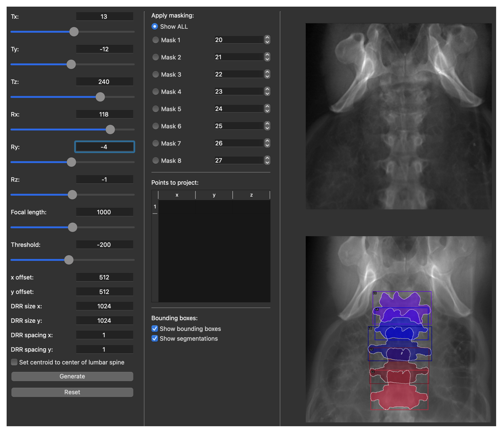Click the L3 bounding box label
Screen dimensions: 504x437
(370, 328)
